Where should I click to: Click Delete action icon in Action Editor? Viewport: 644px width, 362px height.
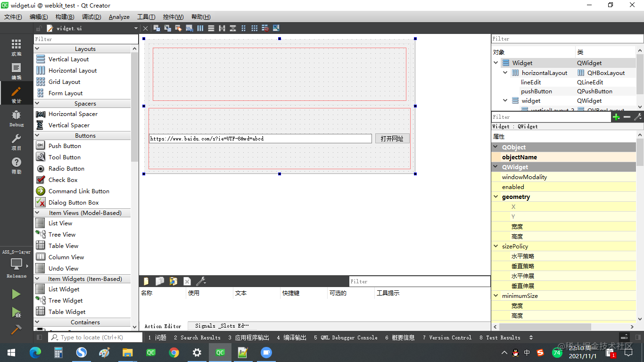187,281
